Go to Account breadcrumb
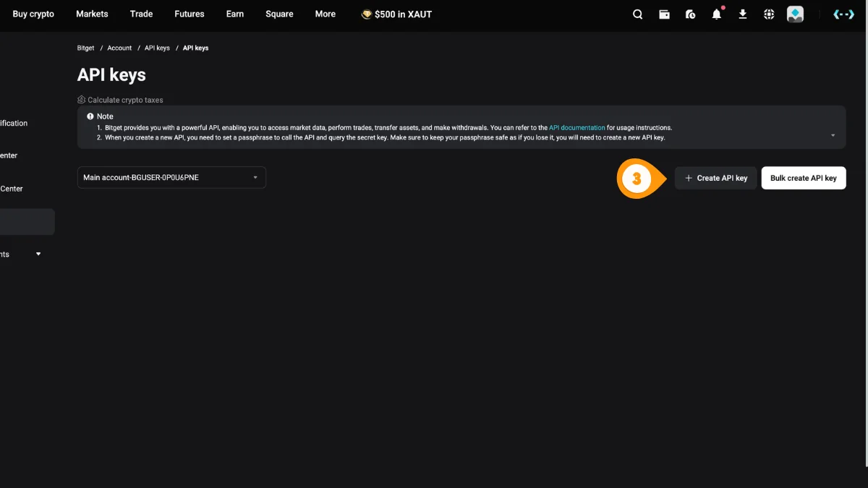Image resolution: width=868 pixels, height=488 pixels. coord(119,48)
